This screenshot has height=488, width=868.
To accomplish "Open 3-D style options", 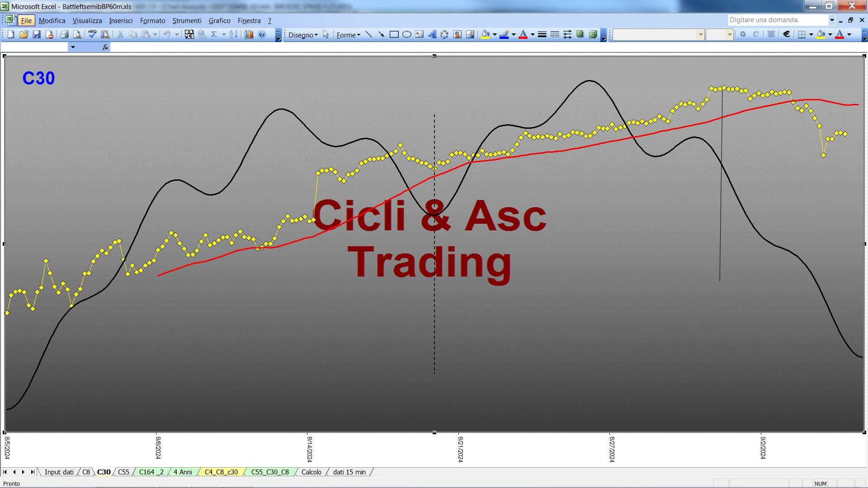I will [x=593, y=35].
